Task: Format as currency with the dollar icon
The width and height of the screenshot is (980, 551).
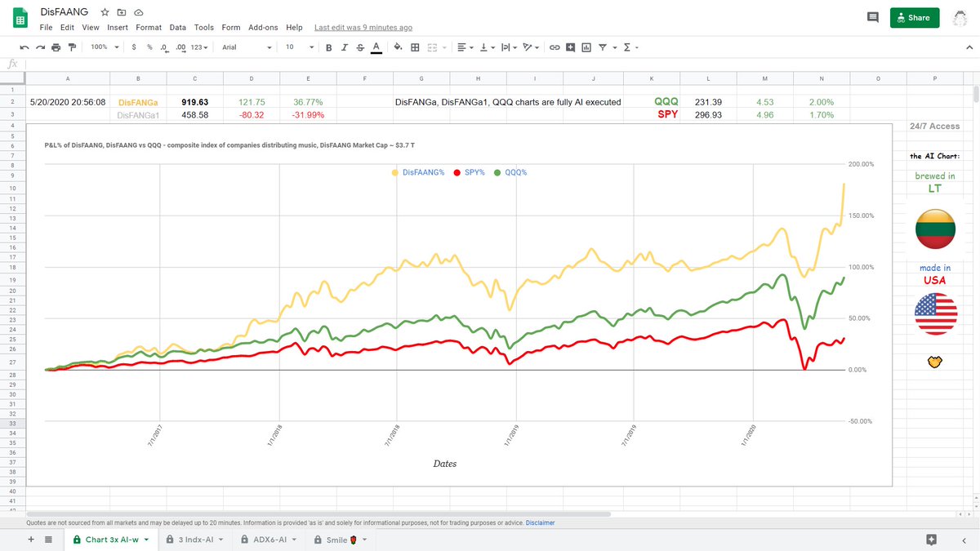Action: tap(134, 47)
